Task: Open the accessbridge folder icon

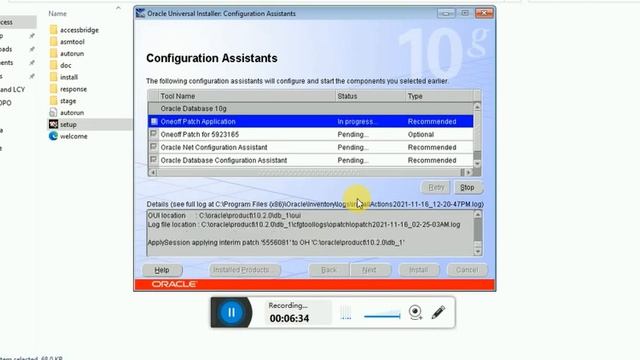Action: (53, 30)
